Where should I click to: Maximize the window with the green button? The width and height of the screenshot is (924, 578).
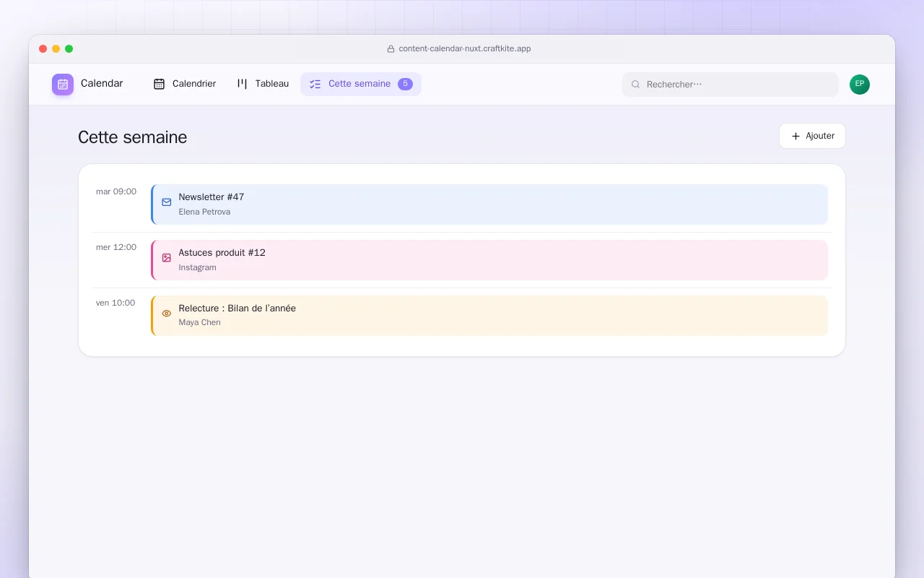coord(69,49)
